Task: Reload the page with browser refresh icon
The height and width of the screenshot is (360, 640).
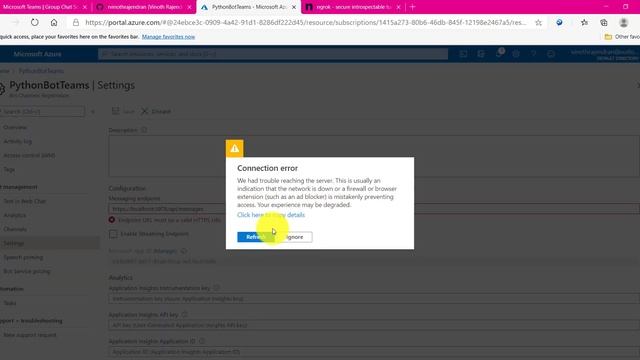Action: 35,22
